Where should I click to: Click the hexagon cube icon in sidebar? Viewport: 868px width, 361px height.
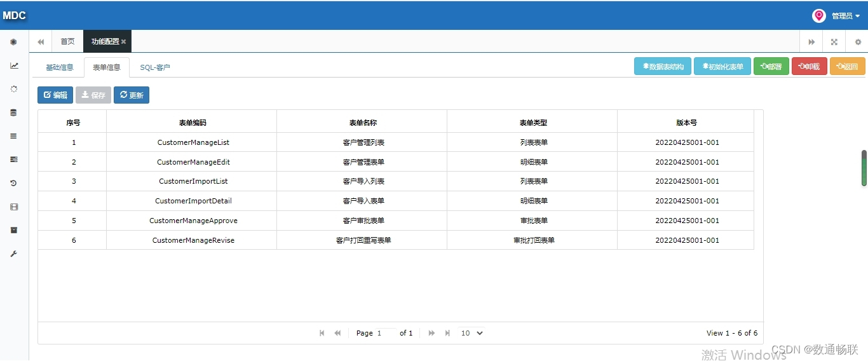[x=13, y=42]
